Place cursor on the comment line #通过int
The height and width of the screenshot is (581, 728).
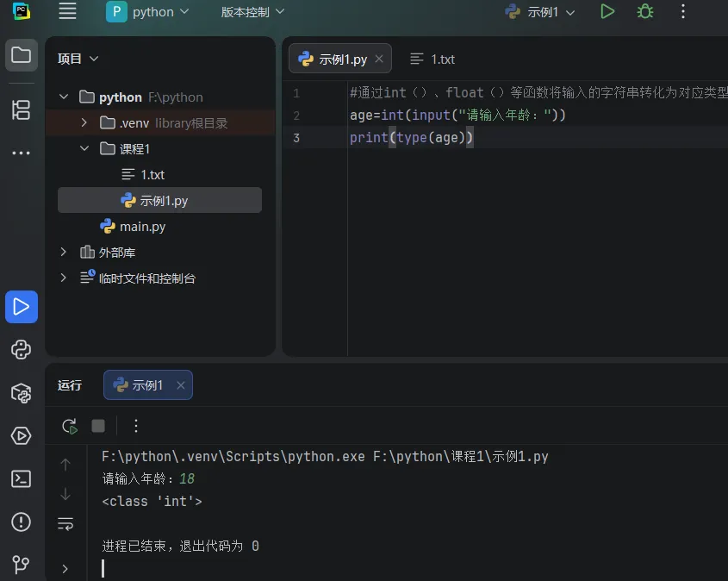[538, 92]
